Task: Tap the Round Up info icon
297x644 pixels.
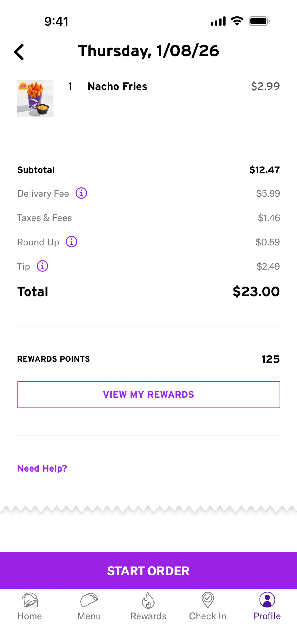Action: point(71,242)
